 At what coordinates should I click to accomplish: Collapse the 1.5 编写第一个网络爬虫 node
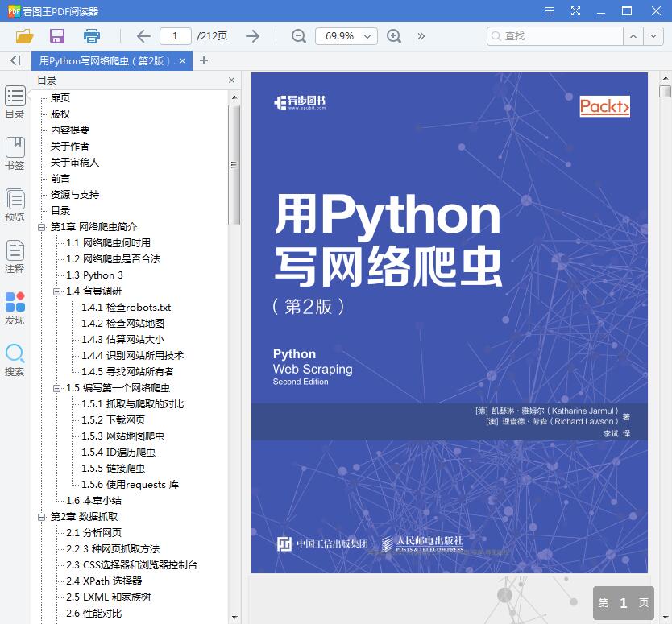coord(56,388)
